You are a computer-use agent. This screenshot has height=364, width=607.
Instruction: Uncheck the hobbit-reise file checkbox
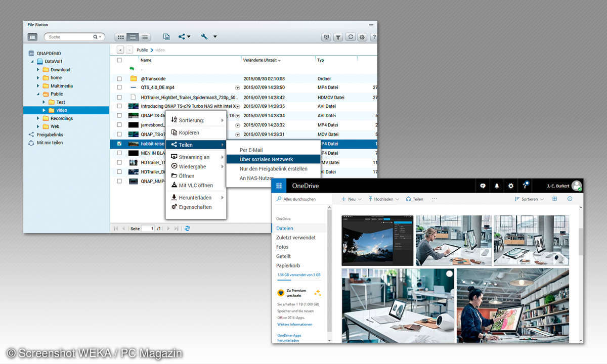pos(119,144)
